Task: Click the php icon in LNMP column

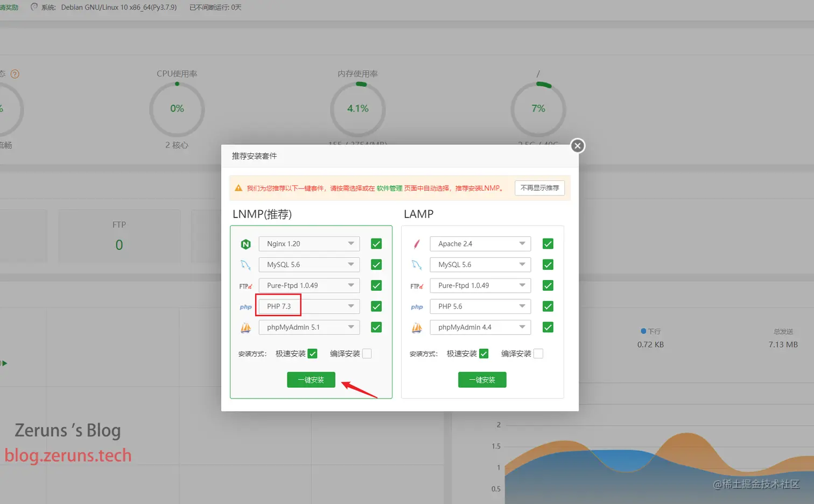Action: [x=245, y=307]
